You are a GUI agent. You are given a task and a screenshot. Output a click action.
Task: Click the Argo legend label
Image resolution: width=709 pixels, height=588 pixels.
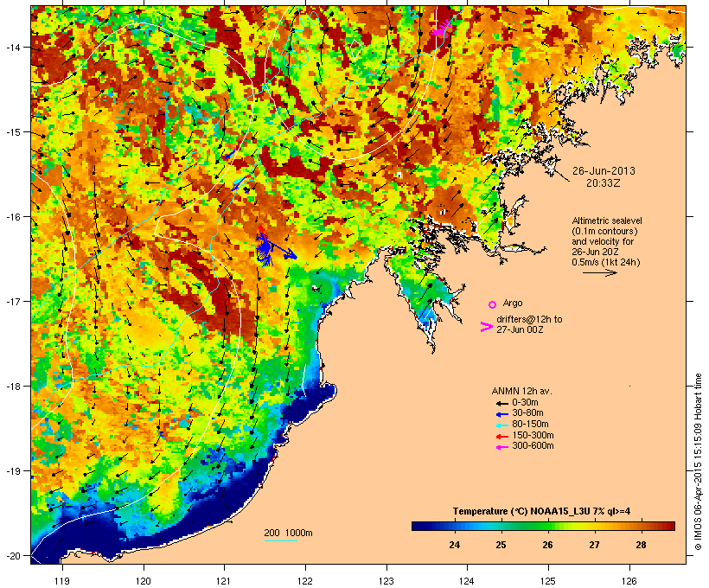[513, 303]
